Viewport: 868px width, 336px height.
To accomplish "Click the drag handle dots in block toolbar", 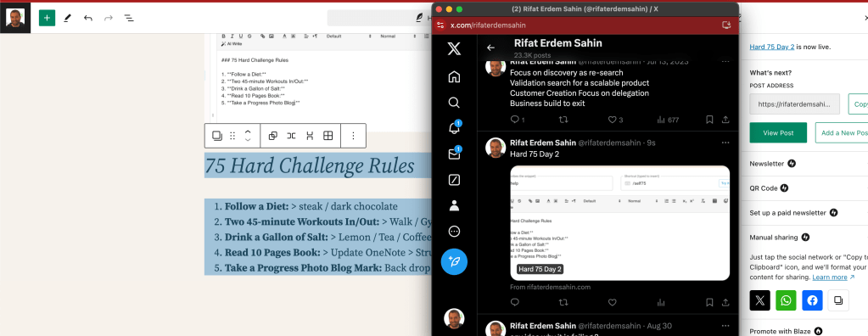I will click(232, 136).
